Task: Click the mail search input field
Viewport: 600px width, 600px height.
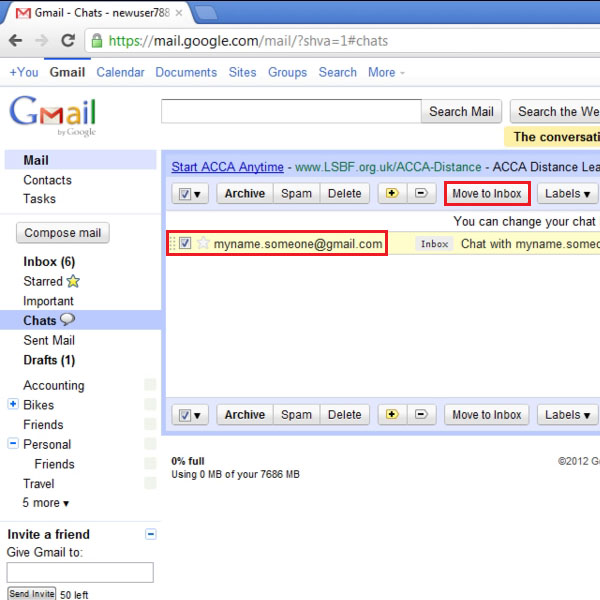Action: coord(291,111)
